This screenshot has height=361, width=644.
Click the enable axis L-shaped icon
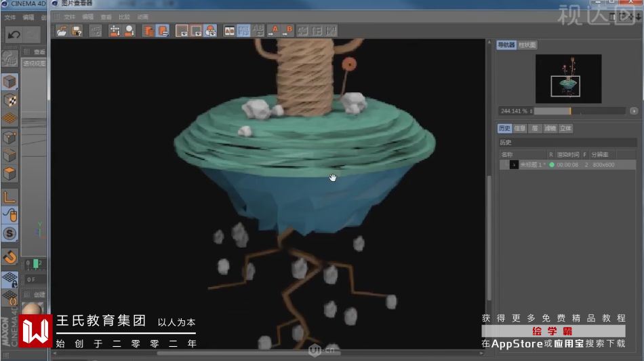[9, 197]
